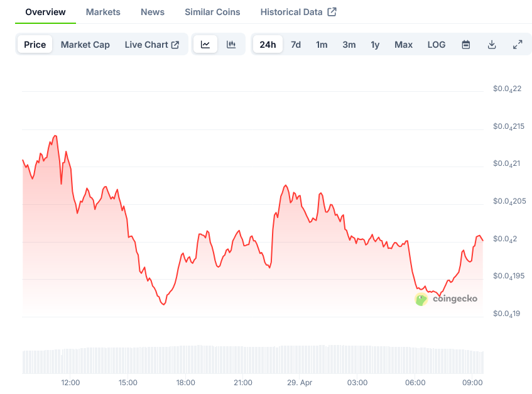Download chart data
Viewport: 532px width, 394px height.
click(x=492, y=45)
